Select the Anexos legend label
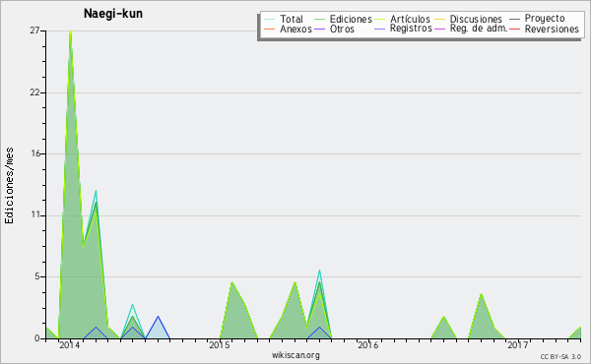This screenshot has height=364, width=591. pyautogui.click(x=295, y=29)
